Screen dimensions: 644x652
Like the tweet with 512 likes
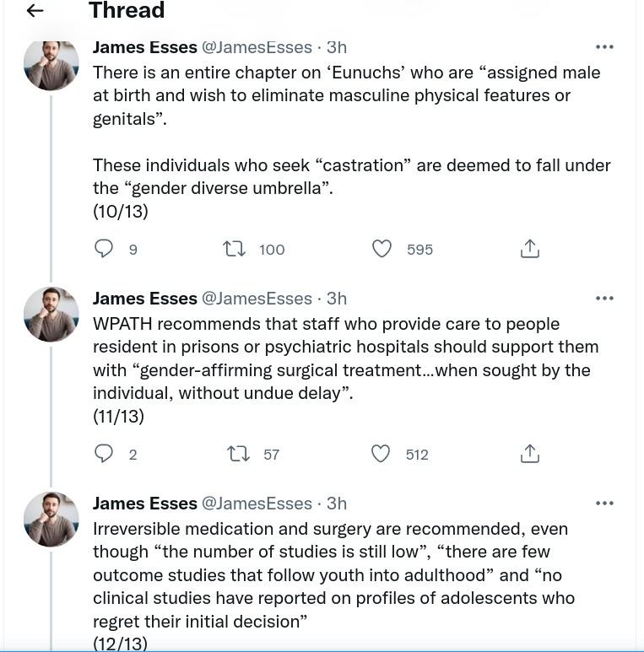(x=382, y=454)
